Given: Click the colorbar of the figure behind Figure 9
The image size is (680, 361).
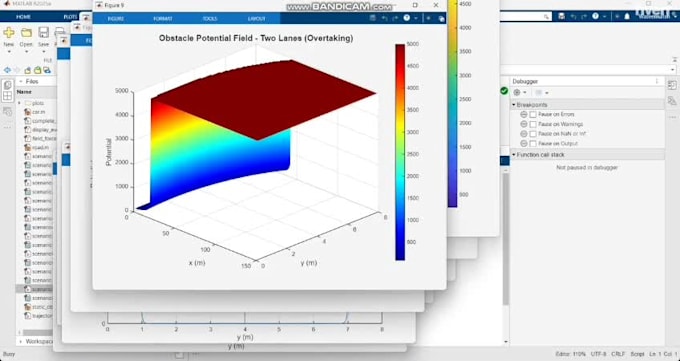Looking at the screenshot, I should click(452, 103).
